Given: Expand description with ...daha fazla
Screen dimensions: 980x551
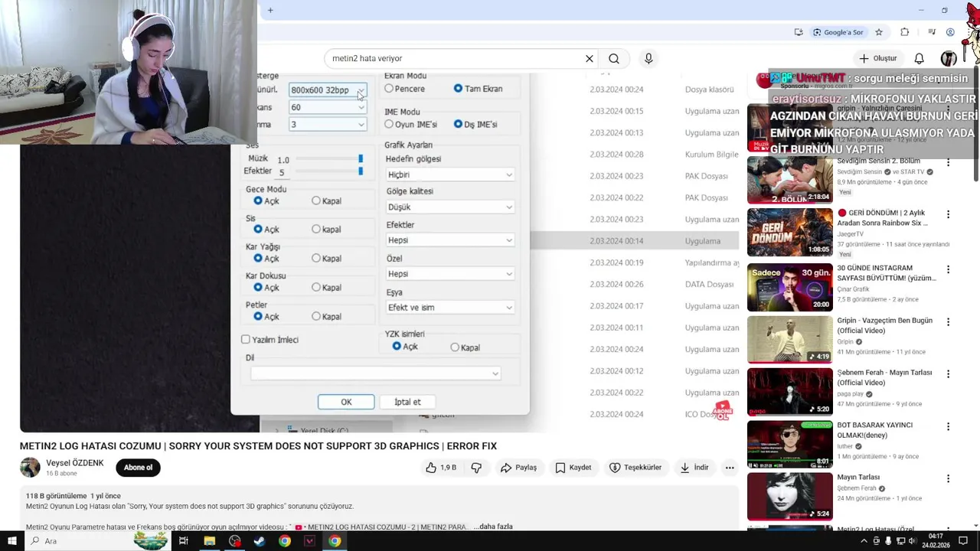Looking at the screenshot, I should click(x=493, y=527).
